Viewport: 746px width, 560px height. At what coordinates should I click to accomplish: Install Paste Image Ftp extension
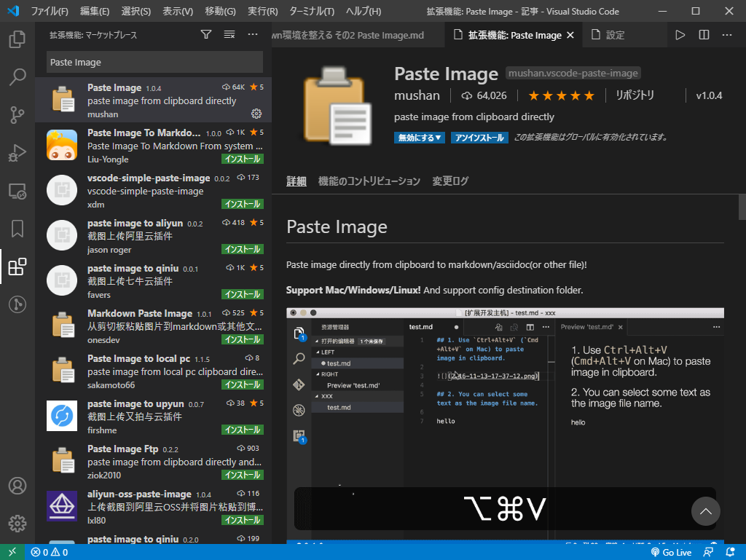(x=243, y=475)
